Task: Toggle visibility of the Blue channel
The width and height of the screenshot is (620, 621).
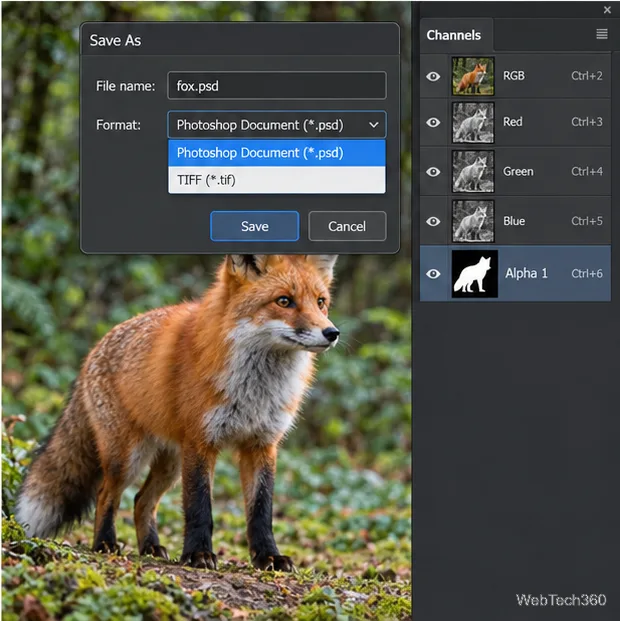Action: [433, 221]
